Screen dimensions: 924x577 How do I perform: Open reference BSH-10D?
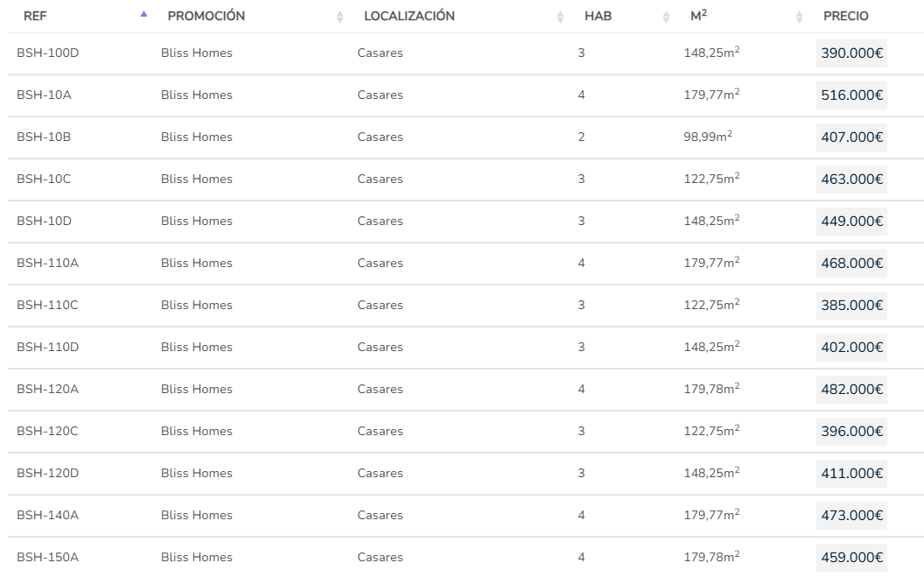click(x=44, y=222)
